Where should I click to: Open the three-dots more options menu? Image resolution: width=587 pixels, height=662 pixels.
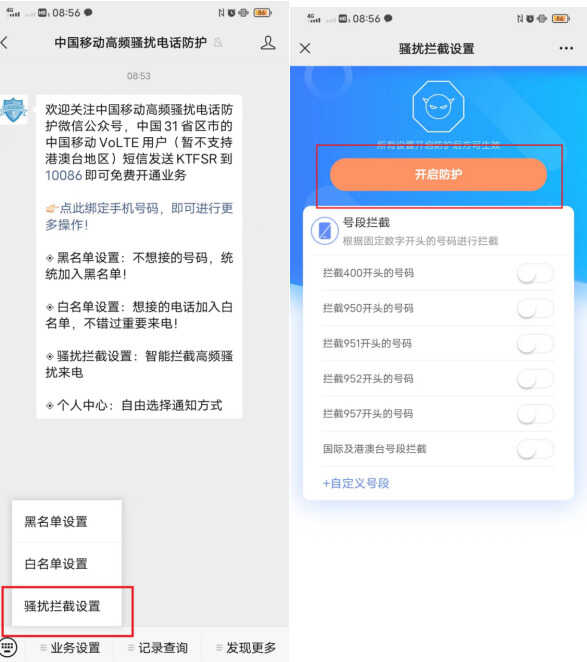pyautogui.click(x=566, y=49)
